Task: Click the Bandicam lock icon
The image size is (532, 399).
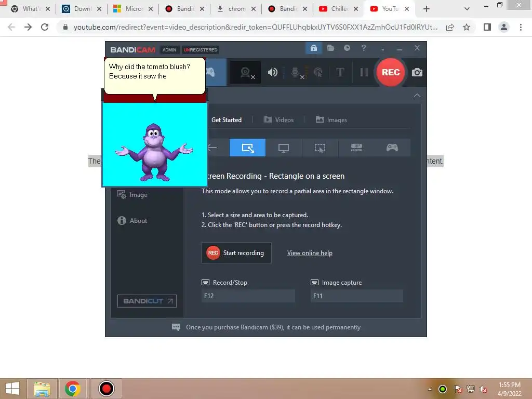Action: coord(313,48)
